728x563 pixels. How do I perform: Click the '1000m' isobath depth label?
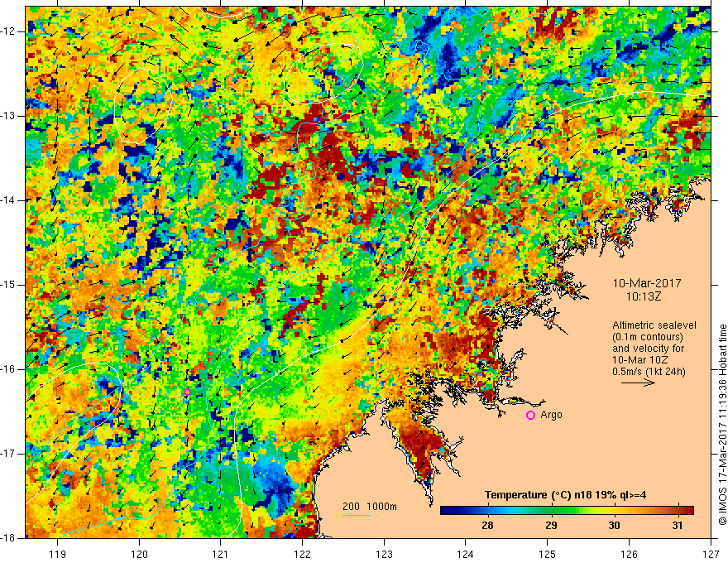tap(381, 507)
